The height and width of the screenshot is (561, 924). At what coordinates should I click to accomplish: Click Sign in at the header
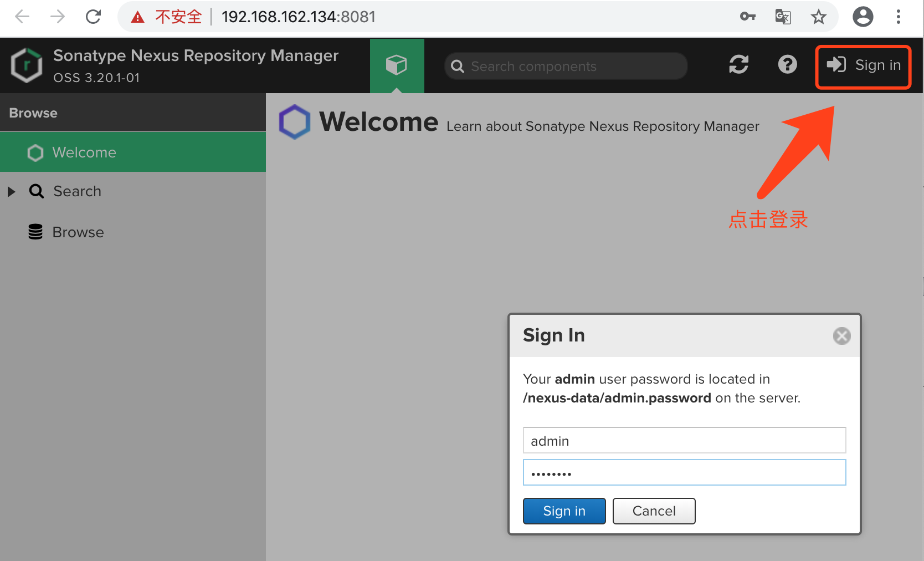click(x=863, y=65)
